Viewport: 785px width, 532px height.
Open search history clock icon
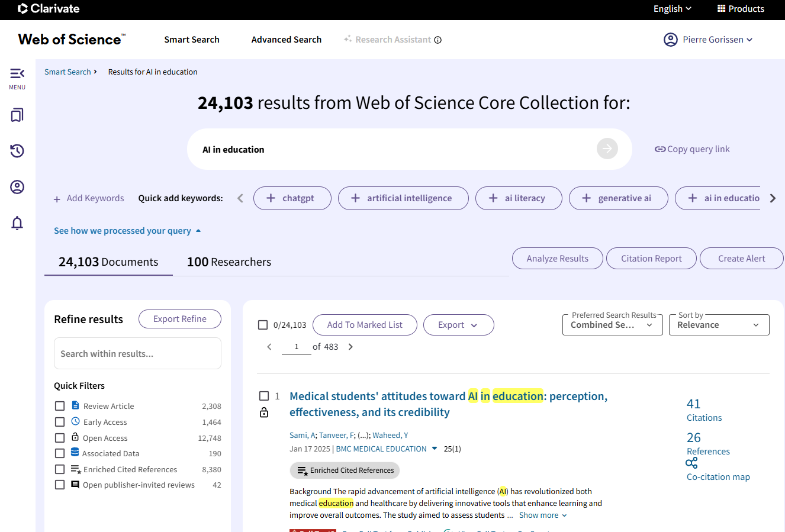point(17,151)
